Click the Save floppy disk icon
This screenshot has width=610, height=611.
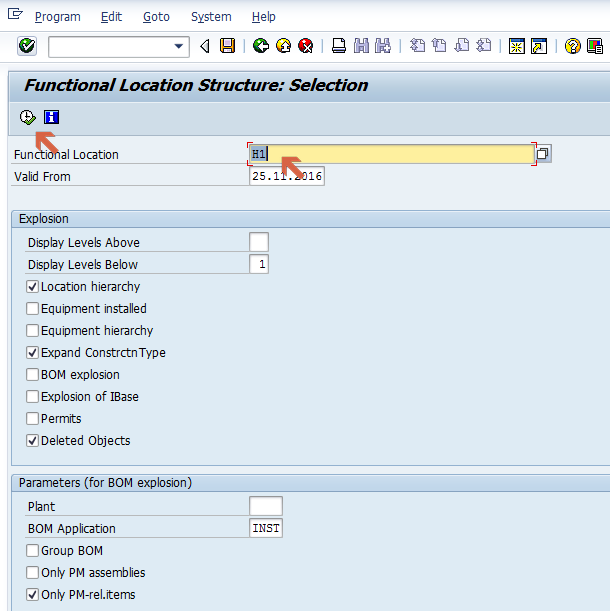pyautogui.click(x=228, y=46)
